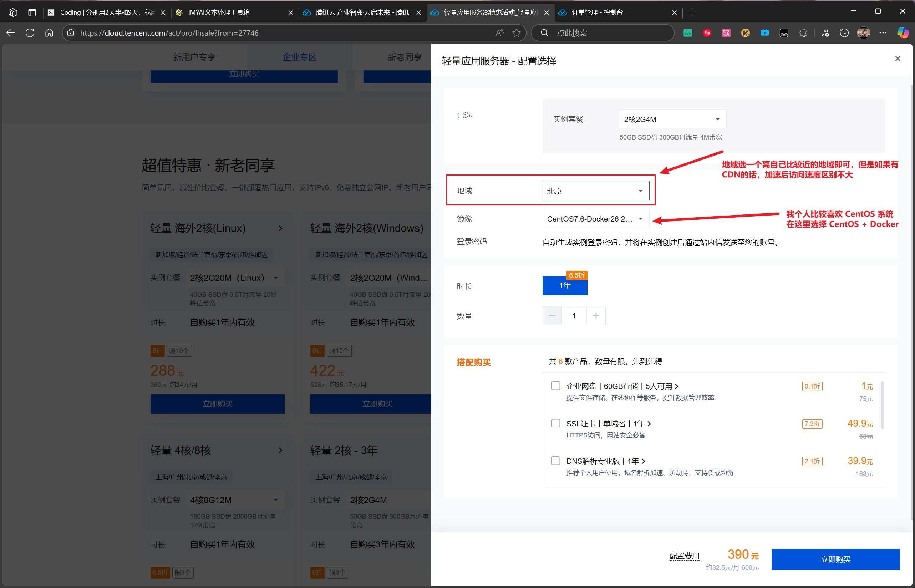Close the IMYAI文本处理工具箱 tab
The image size is (915, 588).
point(290,12)
